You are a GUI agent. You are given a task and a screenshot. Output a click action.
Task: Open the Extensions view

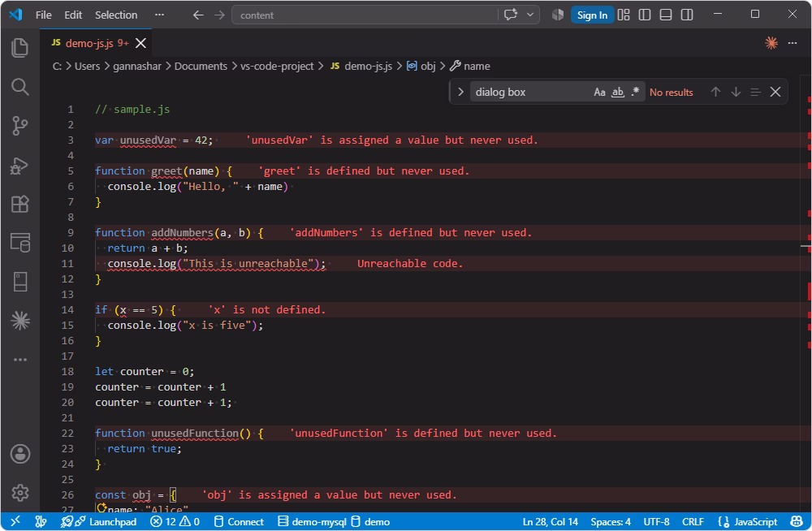tap(19, 204)
